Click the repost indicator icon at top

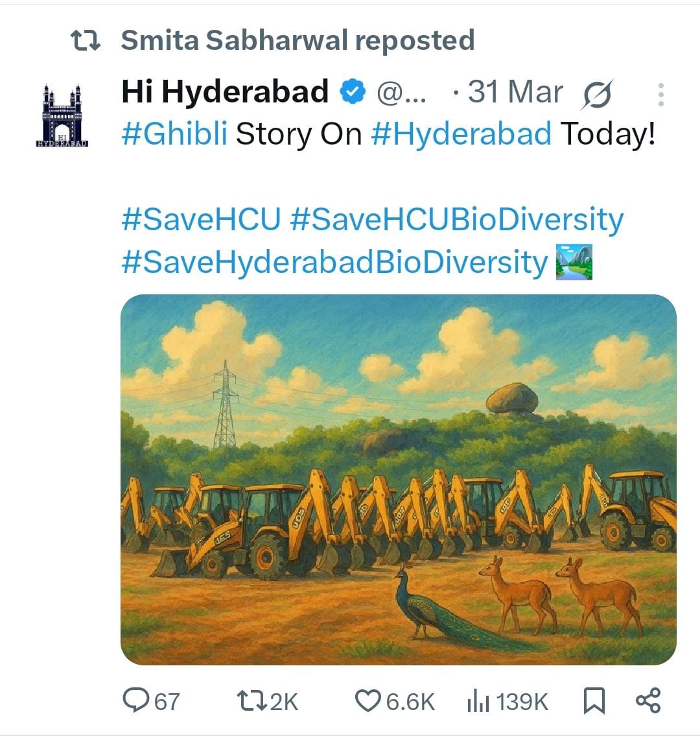click(86, 41)
